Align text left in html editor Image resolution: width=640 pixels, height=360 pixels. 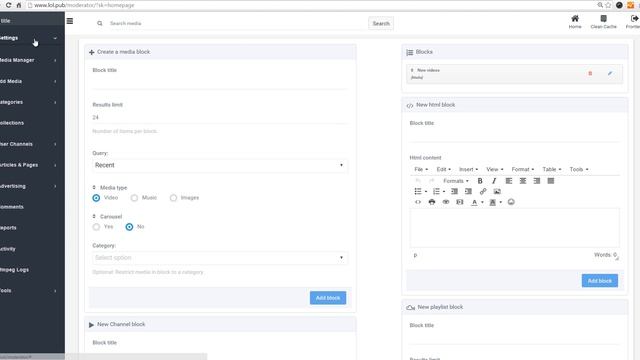[x=509, y=181]
